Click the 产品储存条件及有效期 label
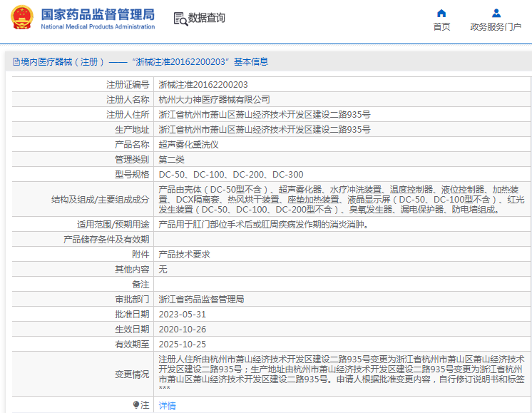This screenshot has height=413, width=532. click(106, 239)
